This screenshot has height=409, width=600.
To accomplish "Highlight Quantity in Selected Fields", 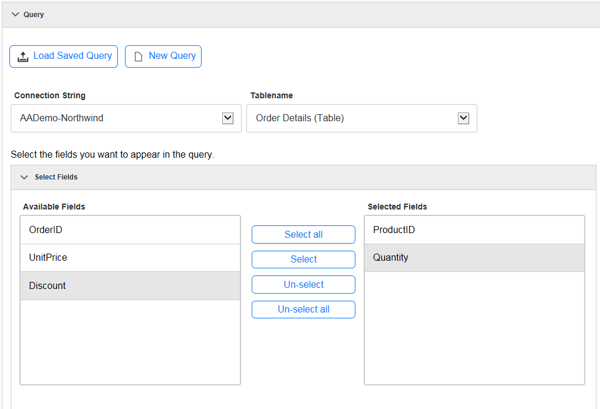I will 474,258.
